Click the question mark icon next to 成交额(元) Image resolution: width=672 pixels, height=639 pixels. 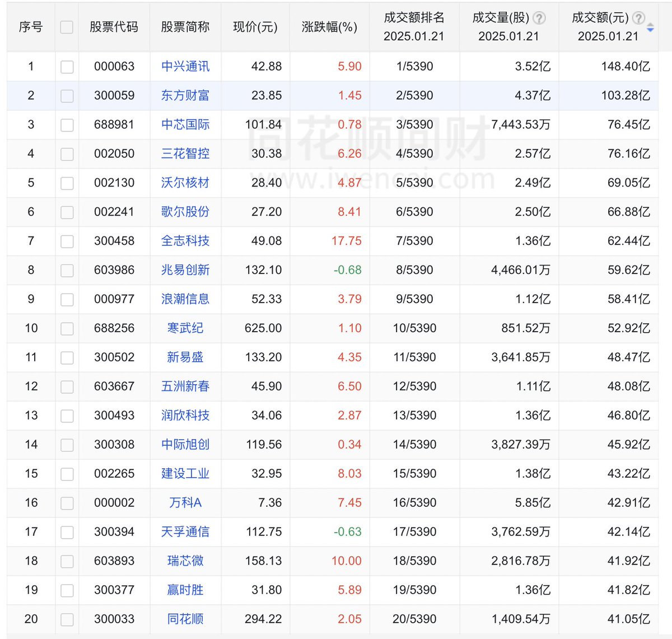(638, 18)
